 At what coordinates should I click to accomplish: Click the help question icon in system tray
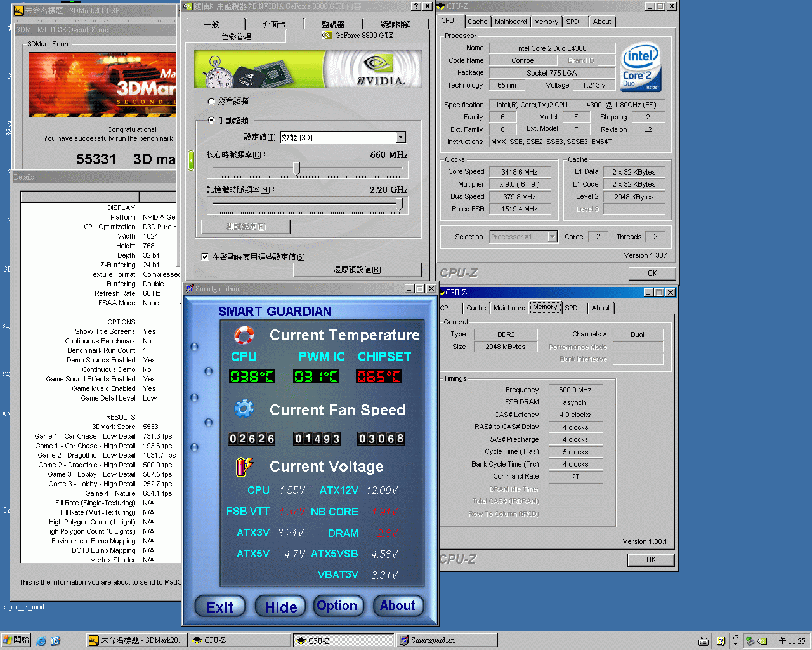pos(721,641)
